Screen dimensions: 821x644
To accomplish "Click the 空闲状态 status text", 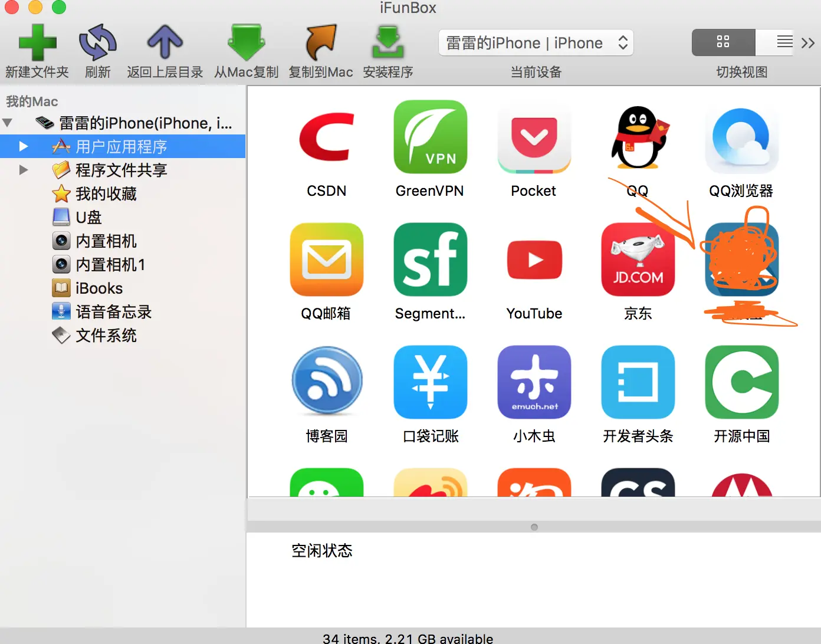I will point(322,551).
